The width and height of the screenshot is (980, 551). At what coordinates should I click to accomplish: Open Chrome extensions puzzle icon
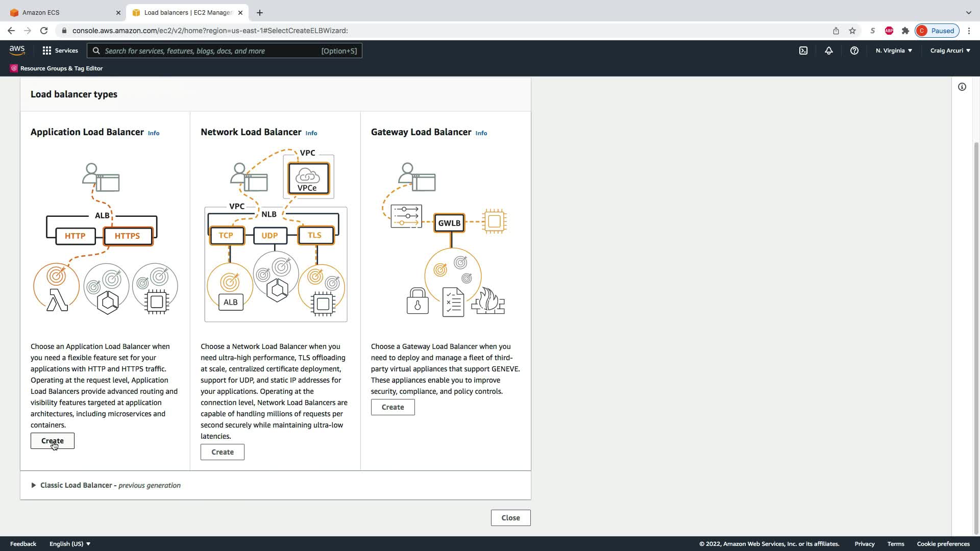[x=905, y=31]
